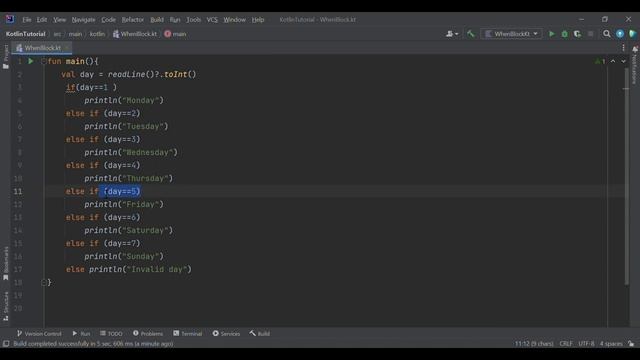
Task: Open the Run menu
Action: pyautogui.click(x=175, y=20)
